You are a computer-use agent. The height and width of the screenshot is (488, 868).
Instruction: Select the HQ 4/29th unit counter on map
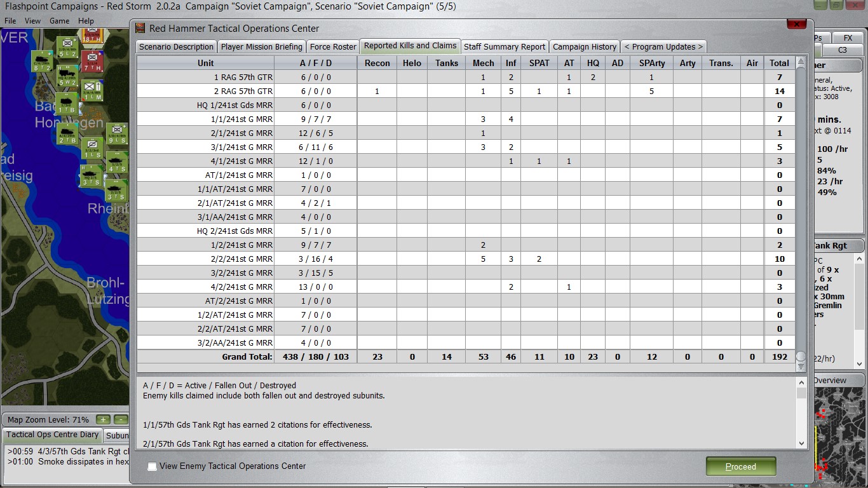[66, 76]
